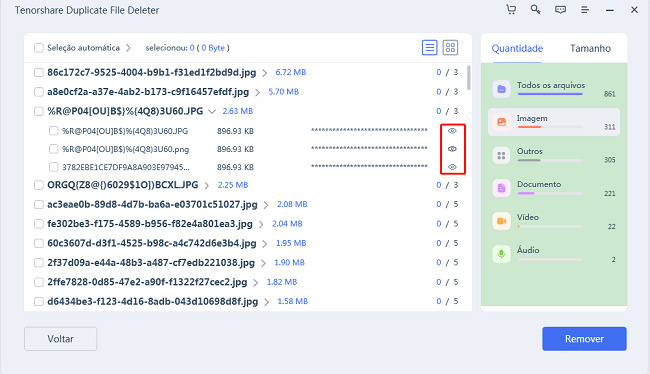The image size is (650, 374).
Task: Select the Áudio category
Action: tap(554, 254)
